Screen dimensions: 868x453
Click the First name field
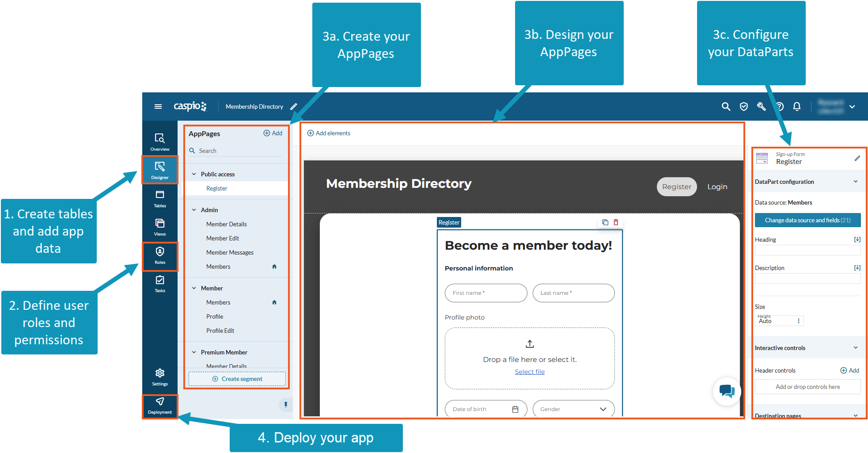pyautogui.click(x=486, y=293)
